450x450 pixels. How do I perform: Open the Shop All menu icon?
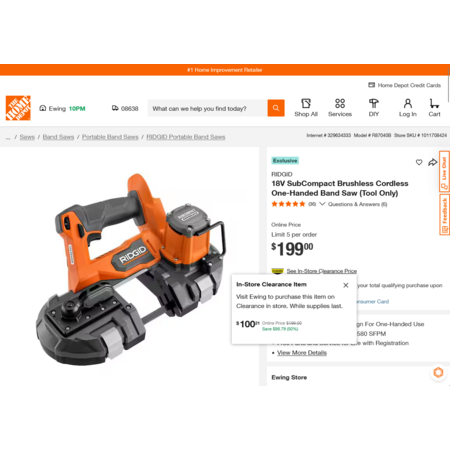(306, 103)
